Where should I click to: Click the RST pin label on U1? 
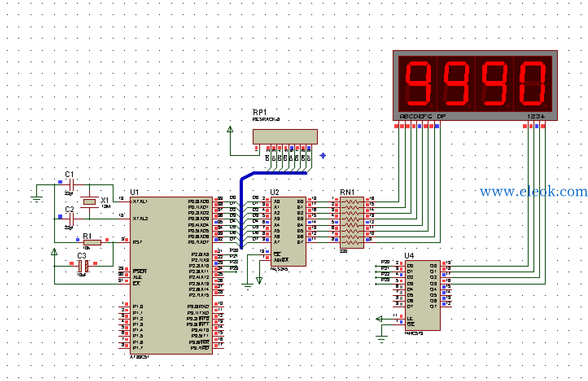[137, 243]
